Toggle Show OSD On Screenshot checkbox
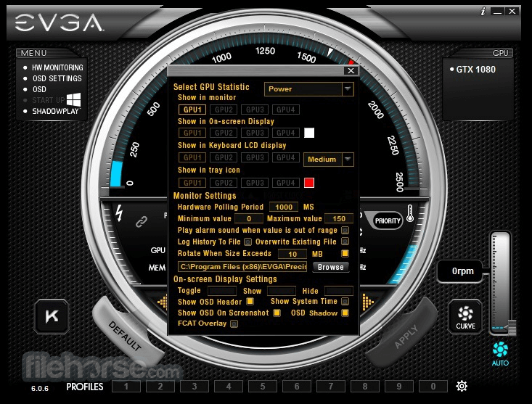The image size is (532, 404). (x=277, y=313)
